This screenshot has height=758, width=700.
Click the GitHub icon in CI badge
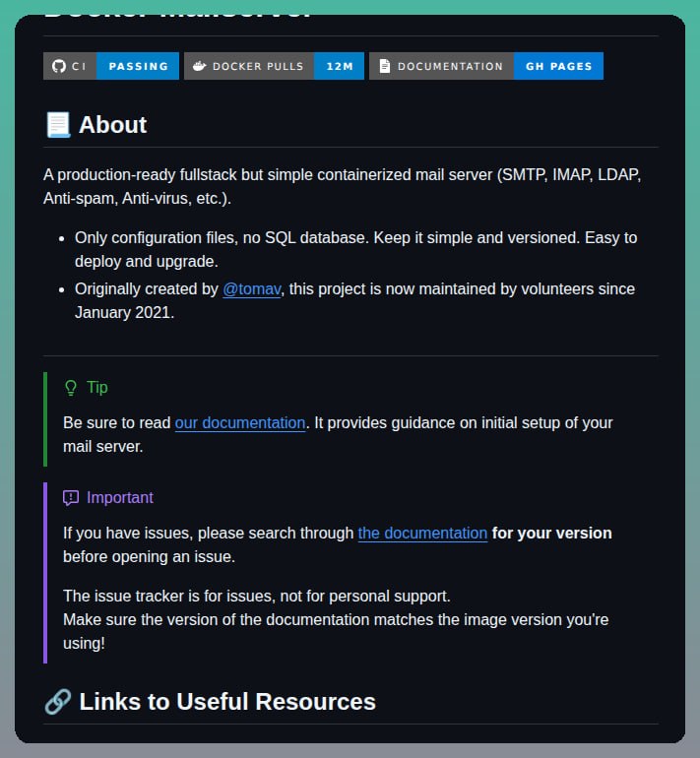click(59, 66)
